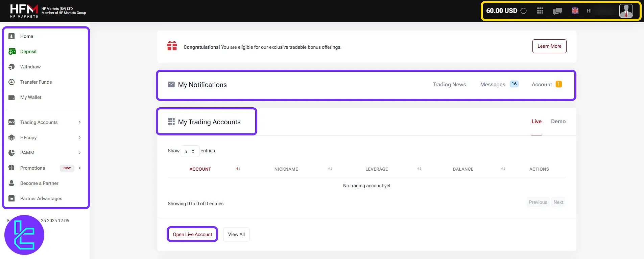Click the ACTIONS column header
644x259 pixels.
(x=539, y=169)
